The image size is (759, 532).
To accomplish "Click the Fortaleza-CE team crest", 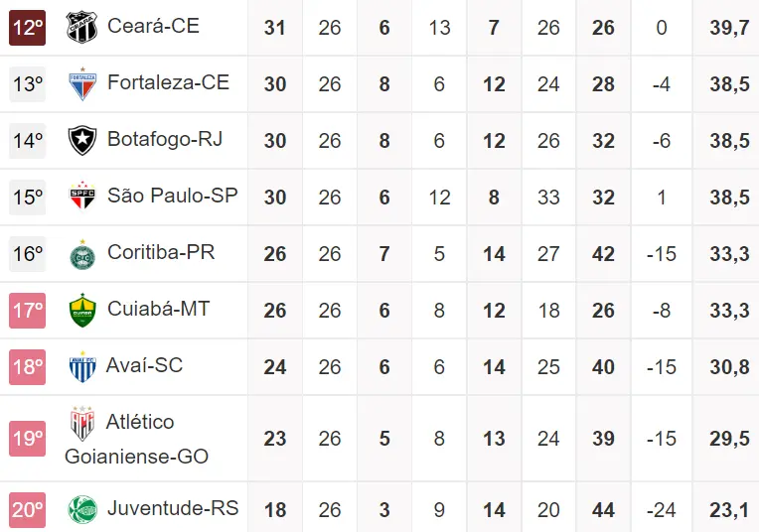I will click(x=82, y=83).
